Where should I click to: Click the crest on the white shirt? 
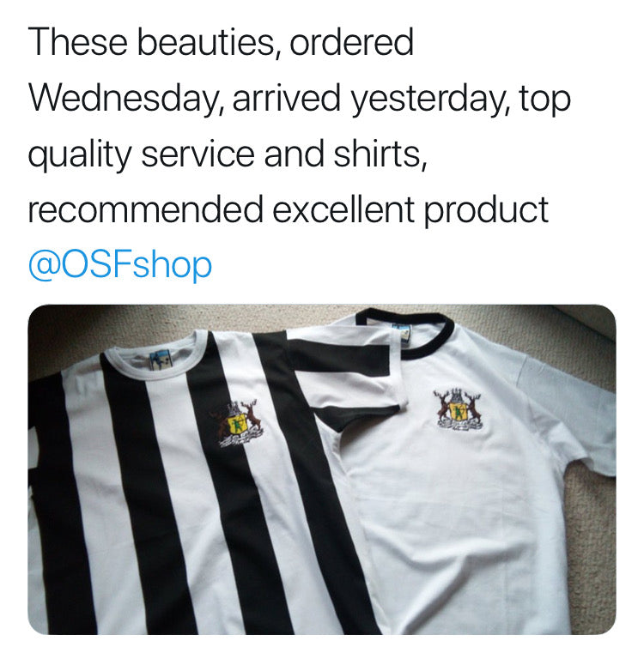458,409
